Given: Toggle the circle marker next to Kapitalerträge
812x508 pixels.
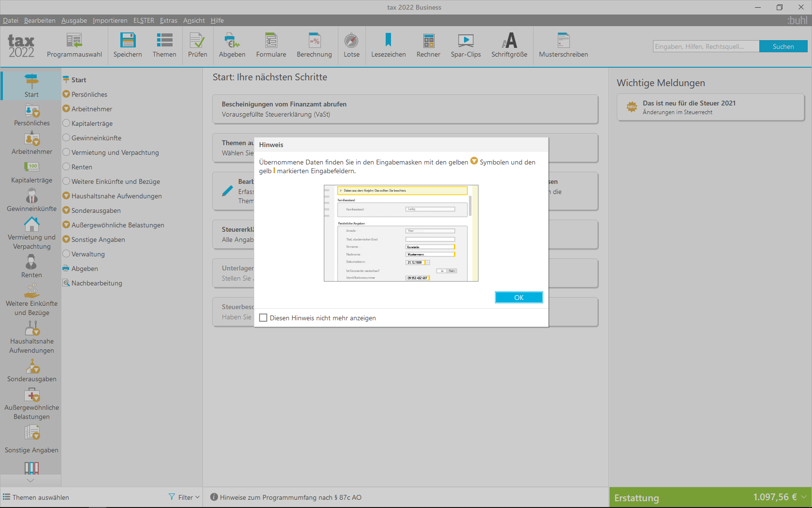Looking at the screenshot, I should pos(66,123).
